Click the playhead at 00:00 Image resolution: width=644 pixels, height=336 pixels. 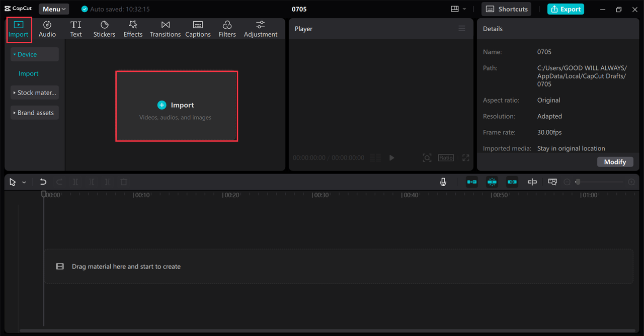[x=44, y=194]
